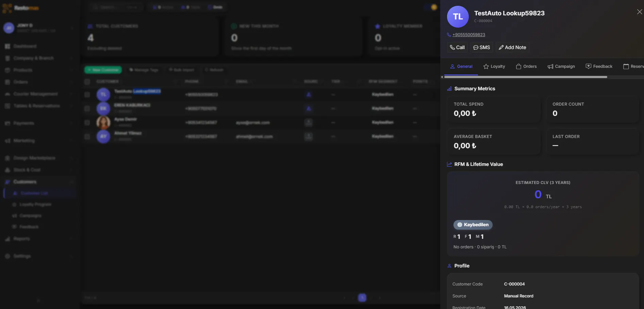This screenshot has width=644, height=309.
Task: Click the current page button in pagination
Action: [362, 298]
